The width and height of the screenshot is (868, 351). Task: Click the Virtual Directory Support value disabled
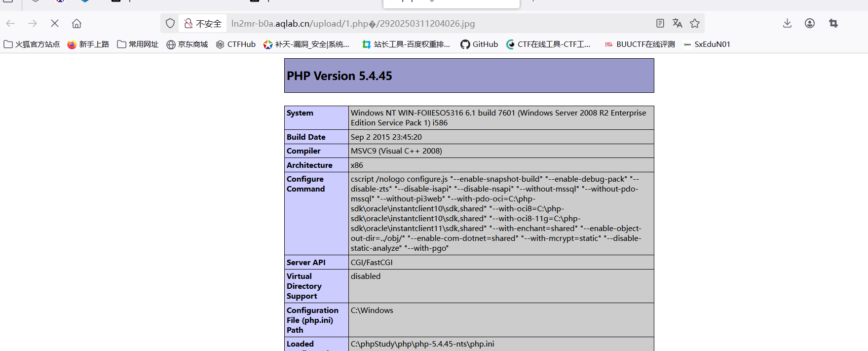[366, 276]
